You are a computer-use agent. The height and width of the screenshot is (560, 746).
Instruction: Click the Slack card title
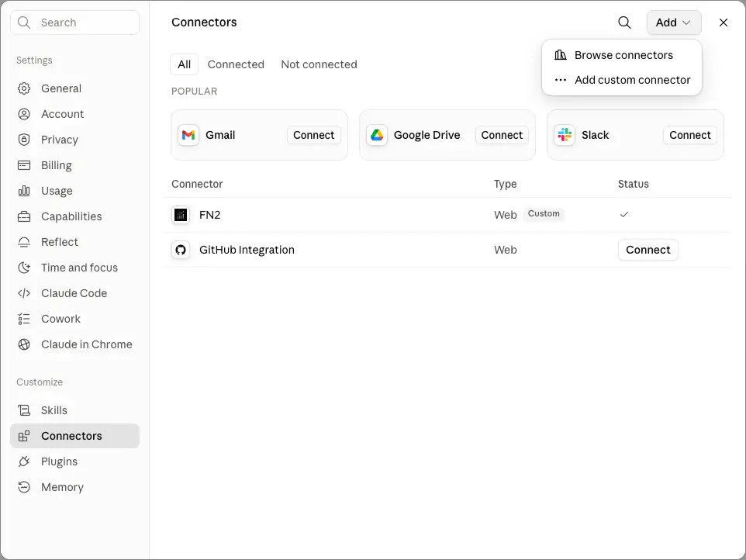[596, 135]
